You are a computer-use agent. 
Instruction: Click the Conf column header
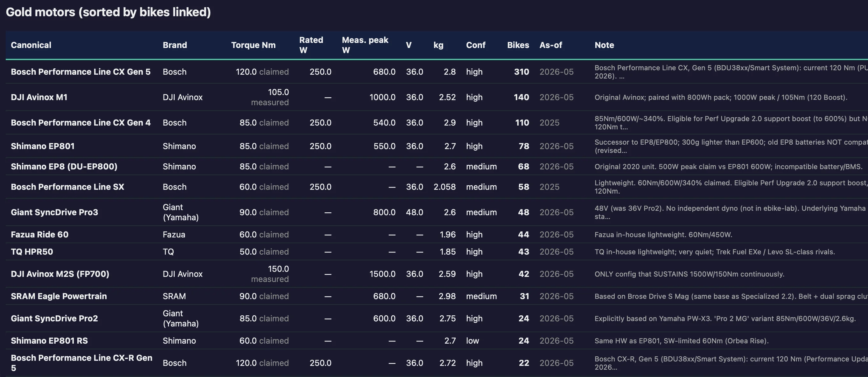pyautogui.click(x=475, y=45)
